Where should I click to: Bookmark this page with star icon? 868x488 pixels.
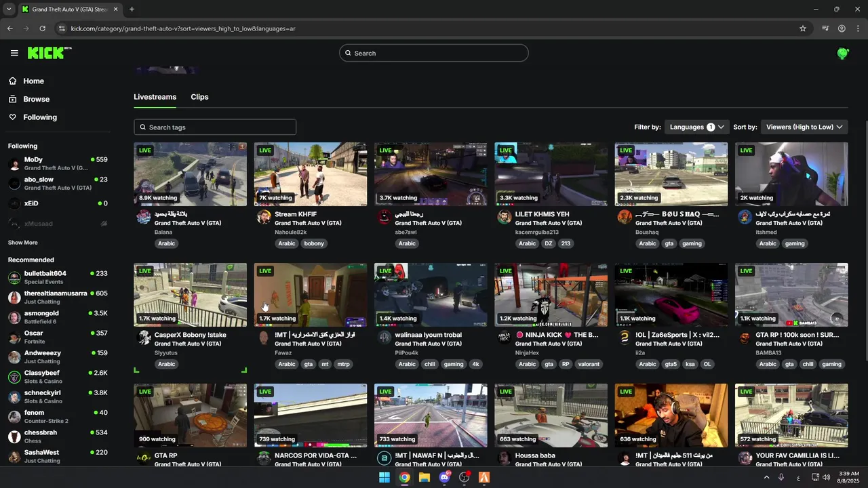pos(803,28)
